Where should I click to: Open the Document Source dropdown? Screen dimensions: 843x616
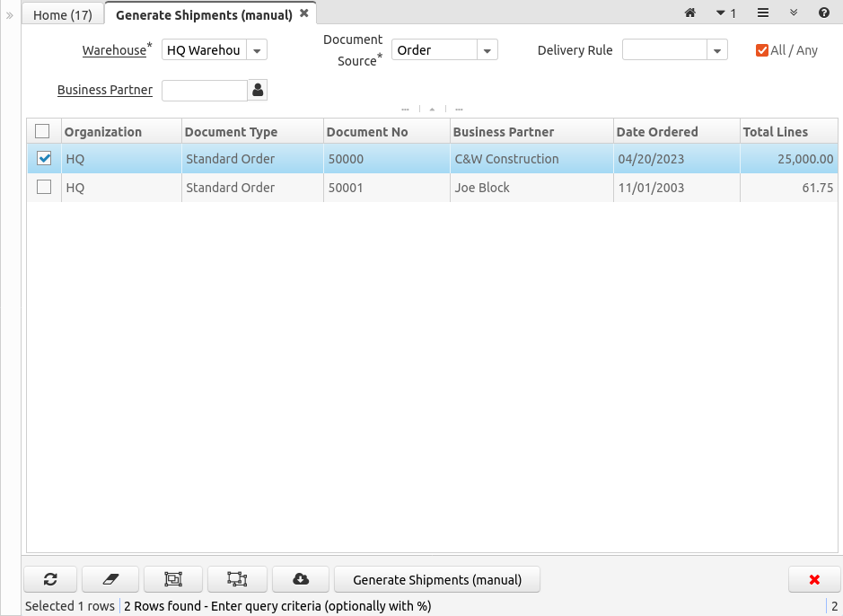(x=487, y=50)
